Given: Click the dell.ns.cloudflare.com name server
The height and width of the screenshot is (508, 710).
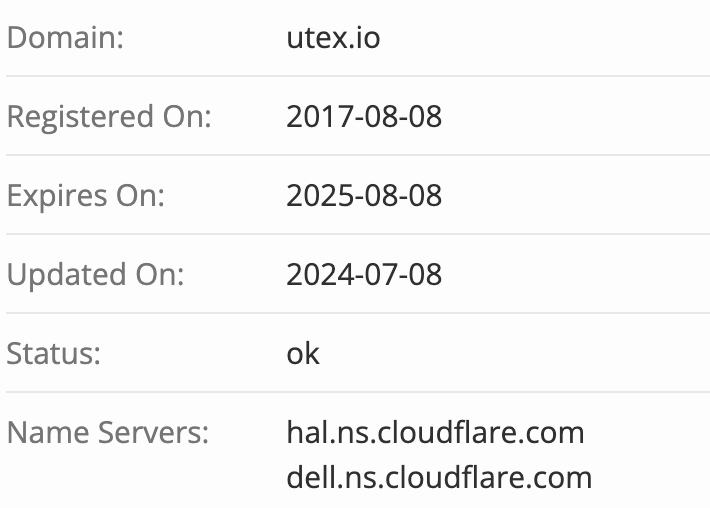Looking at the screenshot, I should pos(439,476).
